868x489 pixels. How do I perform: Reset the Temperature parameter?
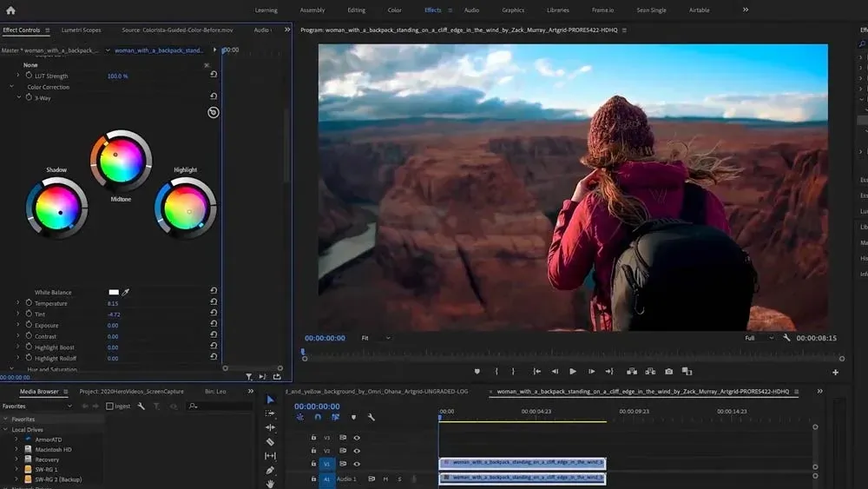(214, 301)
